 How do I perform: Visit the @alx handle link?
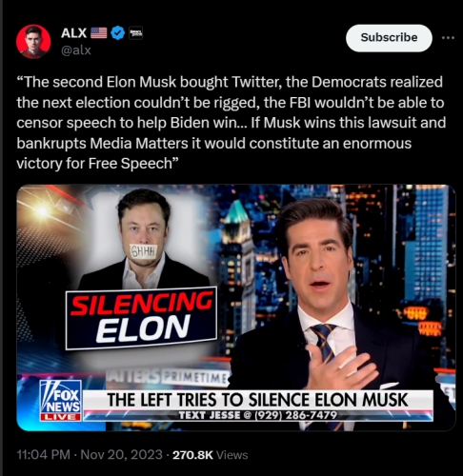pos(76,50)
